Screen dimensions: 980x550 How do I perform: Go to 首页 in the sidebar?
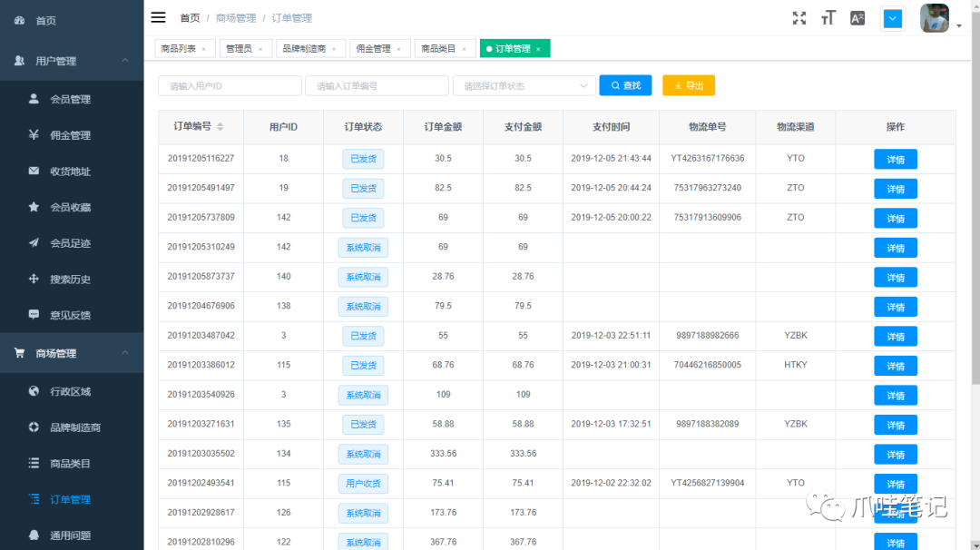[x=45, y=20]
